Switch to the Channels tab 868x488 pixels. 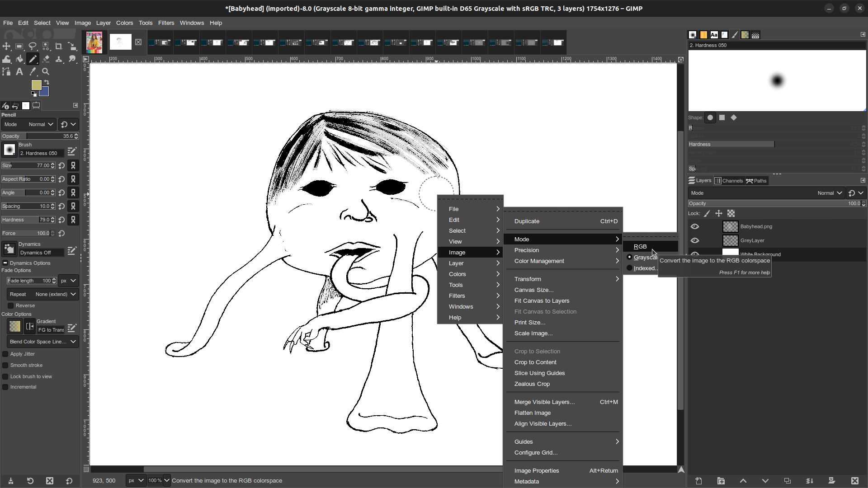(x=729, y=180)
